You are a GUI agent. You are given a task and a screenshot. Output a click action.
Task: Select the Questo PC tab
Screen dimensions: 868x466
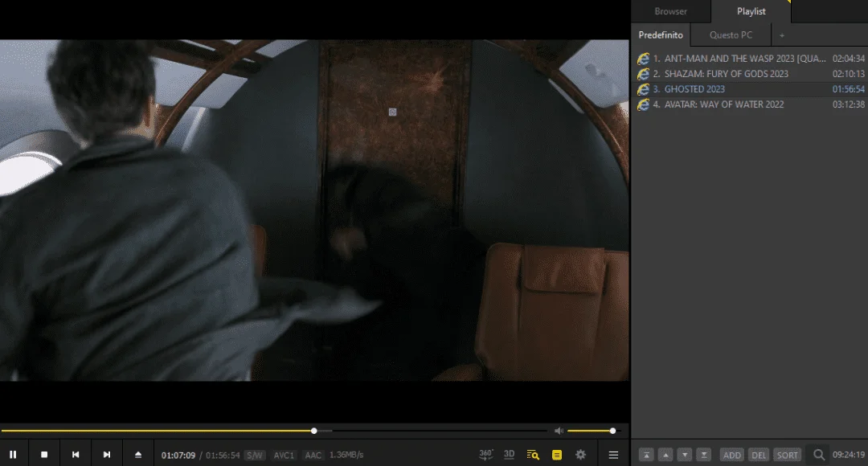coord(731,35)
